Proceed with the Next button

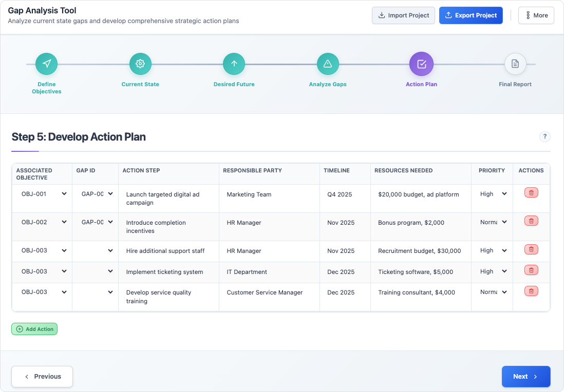coord(526,376)
